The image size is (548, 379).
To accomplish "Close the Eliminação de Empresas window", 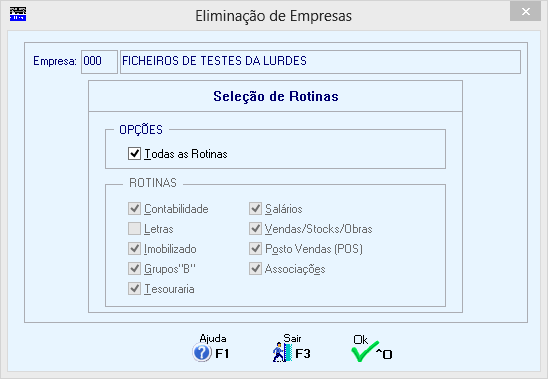I will [x=525, y=12].
